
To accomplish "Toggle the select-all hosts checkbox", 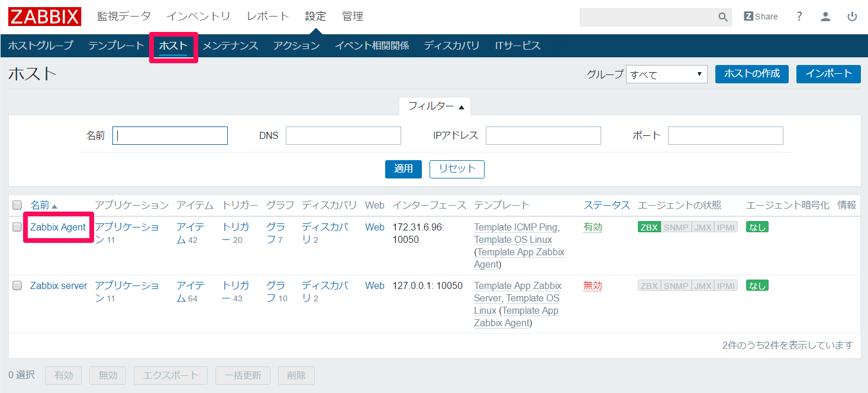I will pos(17,205).
